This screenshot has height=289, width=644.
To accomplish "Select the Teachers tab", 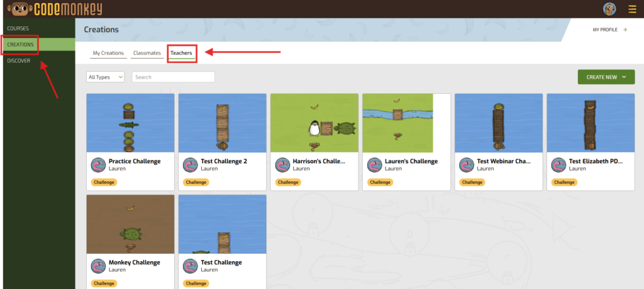I will (181, 53).
